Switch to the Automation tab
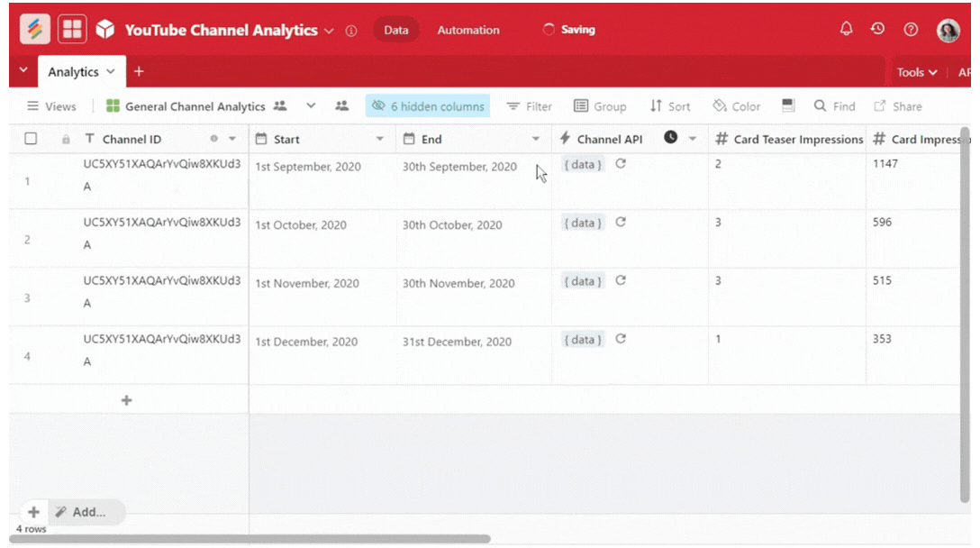Image resolution: width=980 pixels, height=548 pixels. point(467,29)
